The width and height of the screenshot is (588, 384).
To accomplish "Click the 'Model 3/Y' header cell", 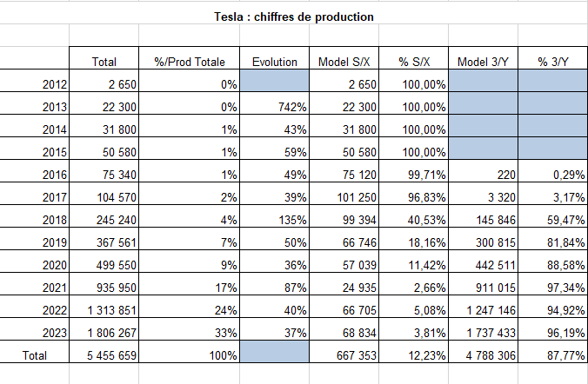I will (x=483, y=58).
